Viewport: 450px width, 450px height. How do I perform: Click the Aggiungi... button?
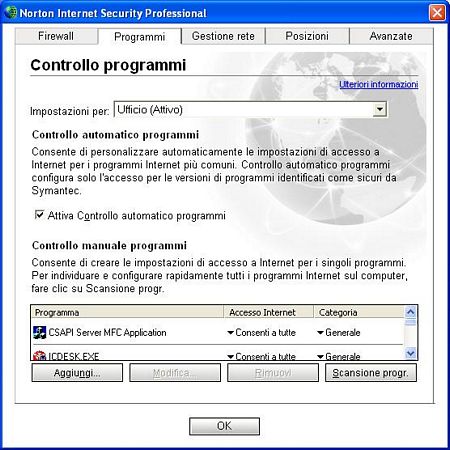77,372
